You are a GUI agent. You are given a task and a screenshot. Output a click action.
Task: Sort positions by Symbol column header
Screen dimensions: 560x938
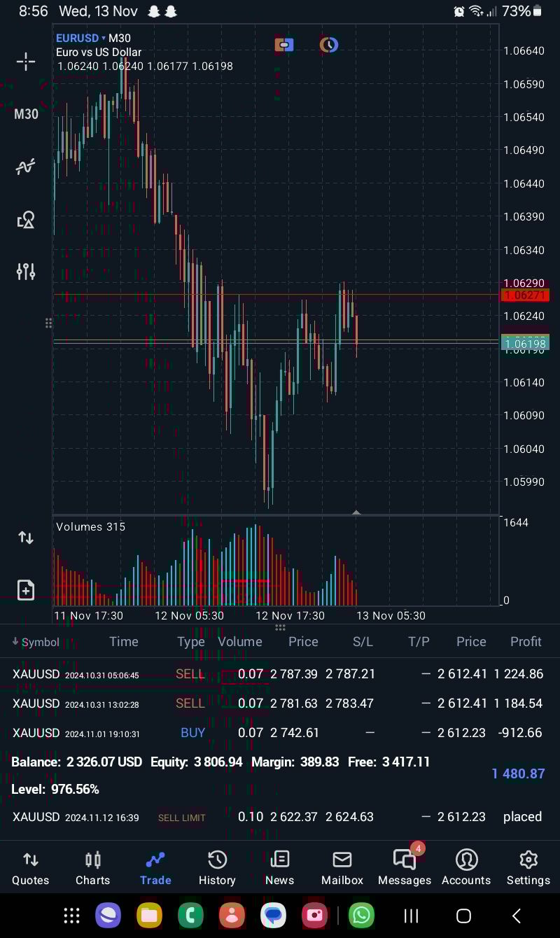[x=36, y=642]
